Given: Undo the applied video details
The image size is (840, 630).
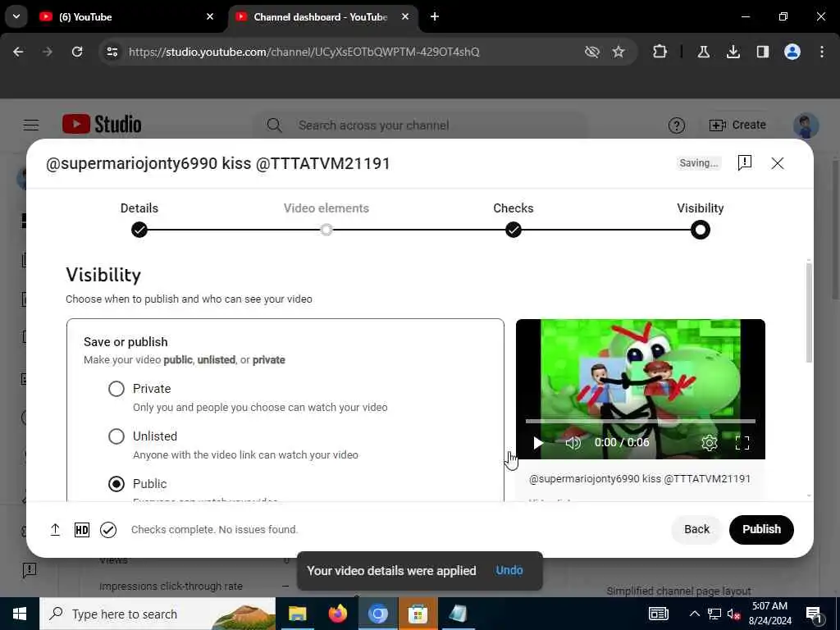Looking at the screenshot, I should 509,571.
